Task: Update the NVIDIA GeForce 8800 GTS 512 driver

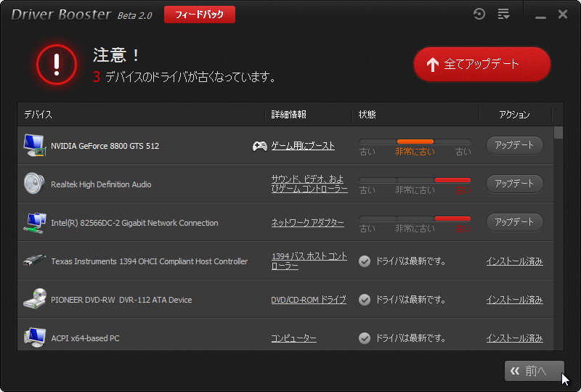Action: pyautogui.click(x=515, y=145)
